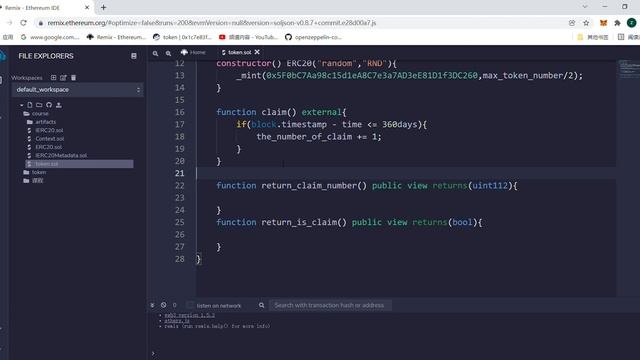Place cursor on line number 21
The width and height of the screenshot is (640, 360).
point(180,173)
